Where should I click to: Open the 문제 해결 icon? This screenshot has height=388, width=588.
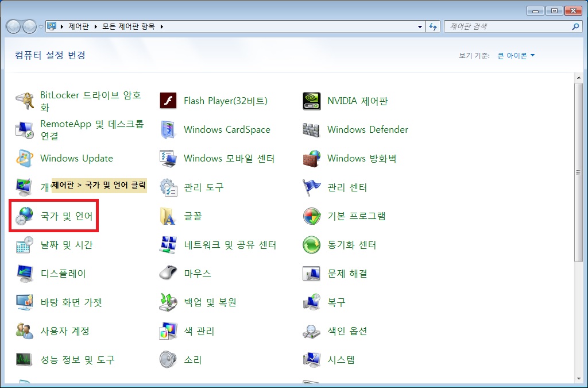(312, 274)
